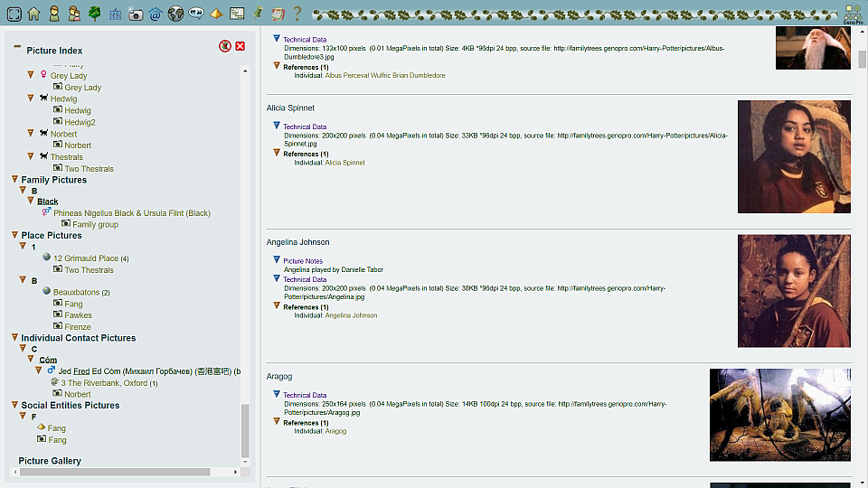Select Two Thestrals under 12 Grimauld Place
The height and width of the screenshot is (488, 868).
[x=89, y=270]
